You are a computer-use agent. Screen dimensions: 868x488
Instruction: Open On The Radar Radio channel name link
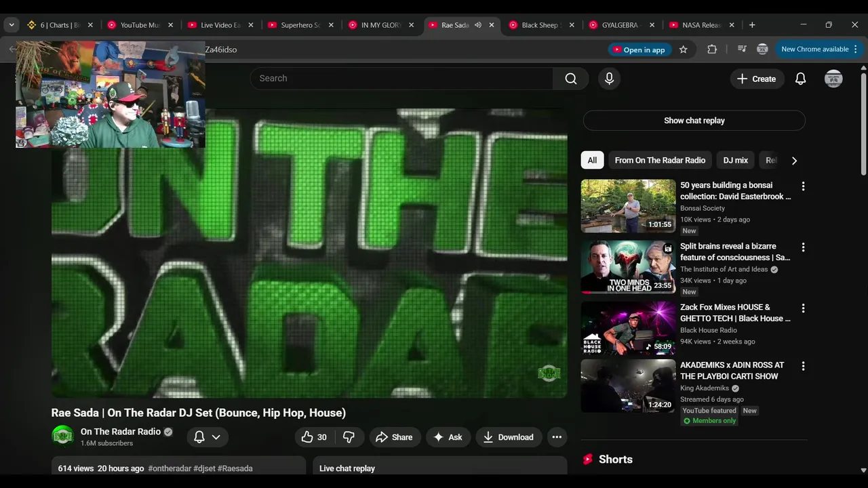pyautogui.click(x=121, y=432)
